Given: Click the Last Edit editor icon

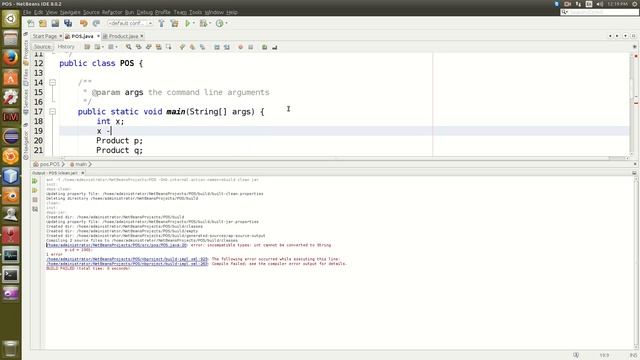Looking at the screenshot, I should tap(87, 47).
